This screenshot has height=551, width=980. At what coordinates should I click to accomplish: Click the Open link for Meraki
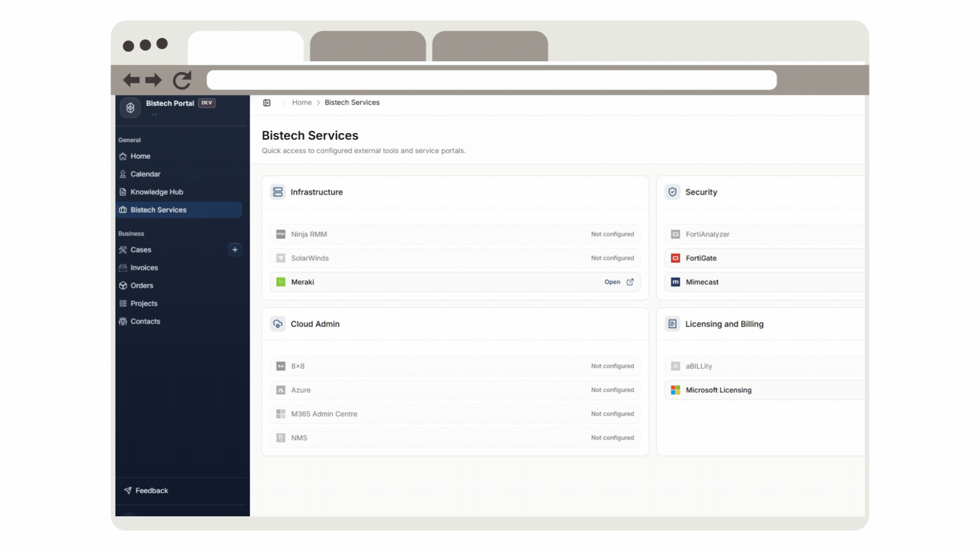pos(612,282)
